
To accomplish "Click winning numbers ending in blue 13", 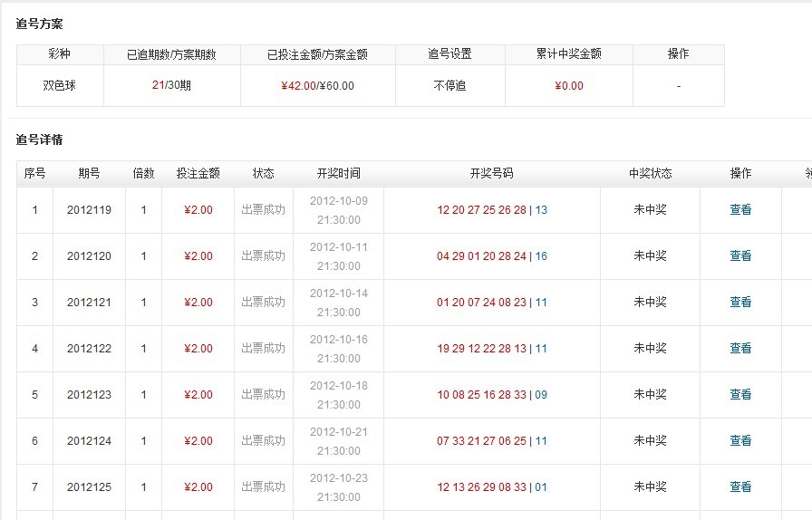I will (x=491, y=210).
